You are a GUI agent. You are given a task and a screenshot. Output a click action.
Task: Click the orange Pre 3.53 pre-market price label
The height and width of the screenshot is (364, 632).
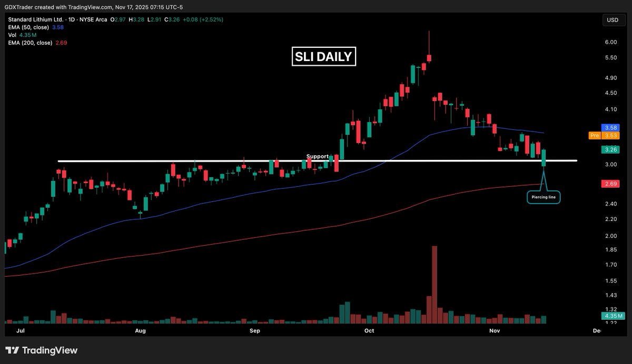click(x=605, y=136)
